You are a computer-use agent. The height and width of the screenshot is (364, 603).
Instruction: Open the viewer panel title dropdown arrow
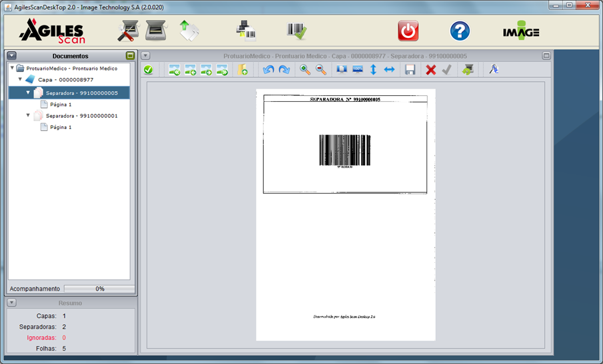[x=145, y=56]
